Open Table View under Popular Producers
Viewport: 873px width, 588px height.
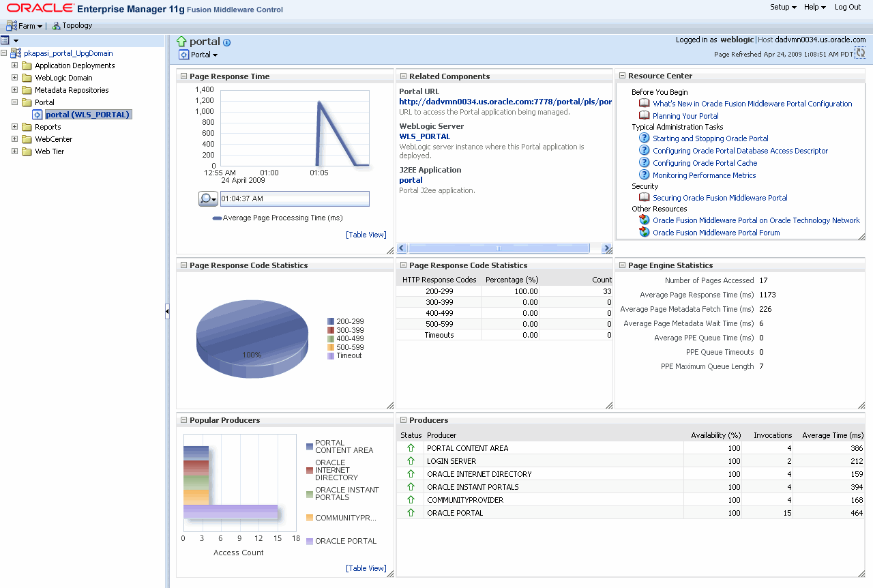[x=366, y=568]
